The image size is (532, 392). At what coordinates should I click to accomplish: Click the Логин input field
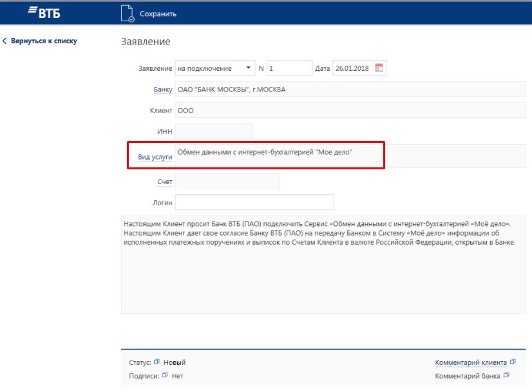click(x=254, y=202)
